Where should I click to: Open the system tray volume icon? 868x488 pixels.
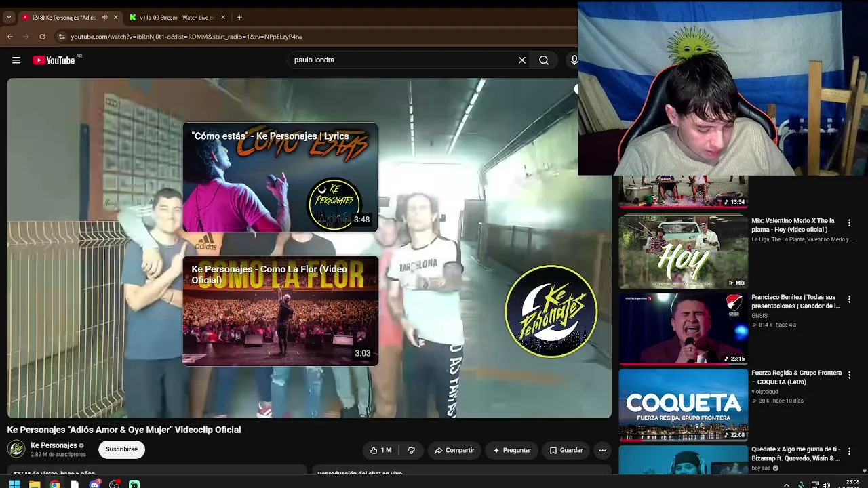click(x=826, y=485)
